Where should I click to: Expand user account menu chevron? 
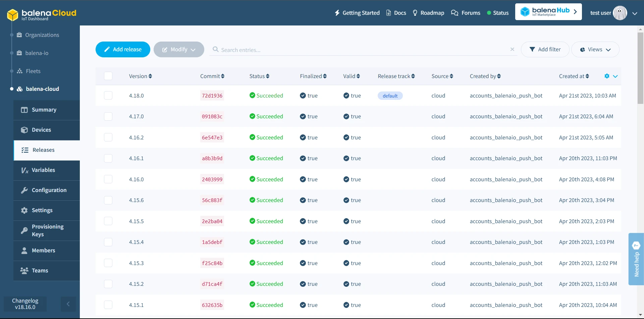pyautogui.click(x=635, y=13)
